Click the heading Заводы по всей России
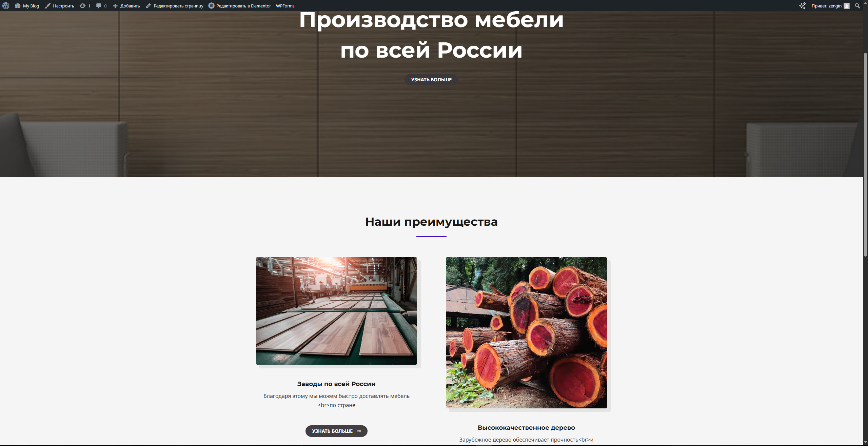Screen dimensions: 868x446 tap(336, 384)
